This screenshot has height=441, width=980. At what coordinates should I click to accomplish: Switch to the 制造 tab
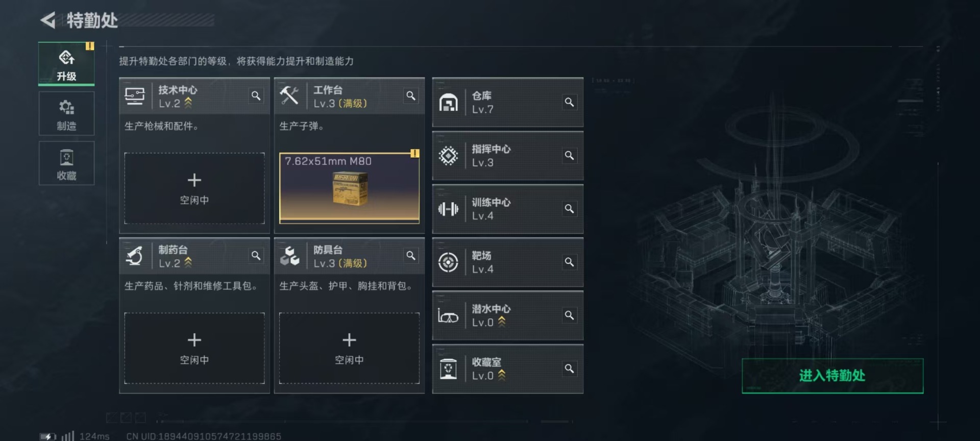point(66,114)
